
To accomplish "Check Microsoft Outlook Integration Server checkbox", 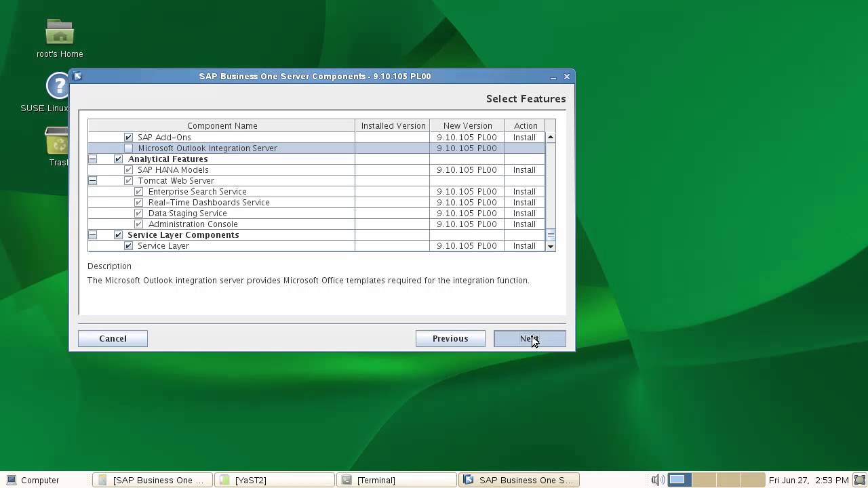I will pyautogui.click(x=128, y=148).
